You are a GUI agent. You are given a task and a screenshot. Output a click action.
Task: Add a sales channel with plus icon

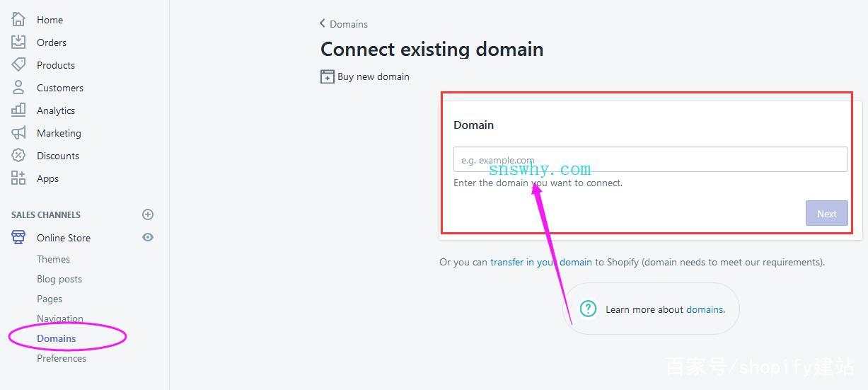148,214
